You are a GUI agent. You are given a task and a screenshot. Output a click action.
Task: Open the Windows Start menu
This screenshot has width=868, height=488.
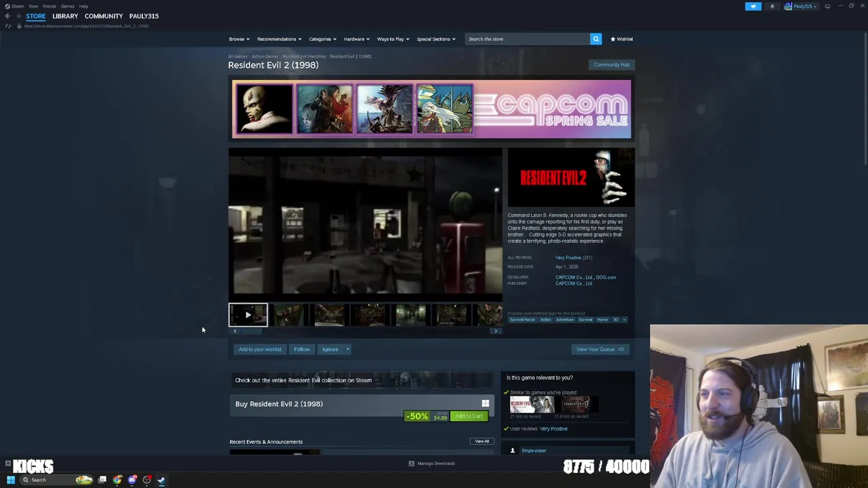point(11,480)
